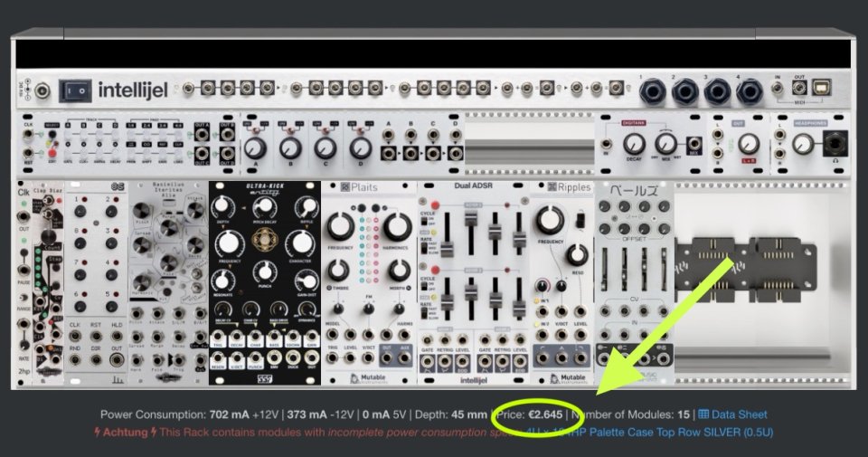Click the Achtung power consumption warning
This screenshot has width=868, height=457.
[x=309, y=432]
